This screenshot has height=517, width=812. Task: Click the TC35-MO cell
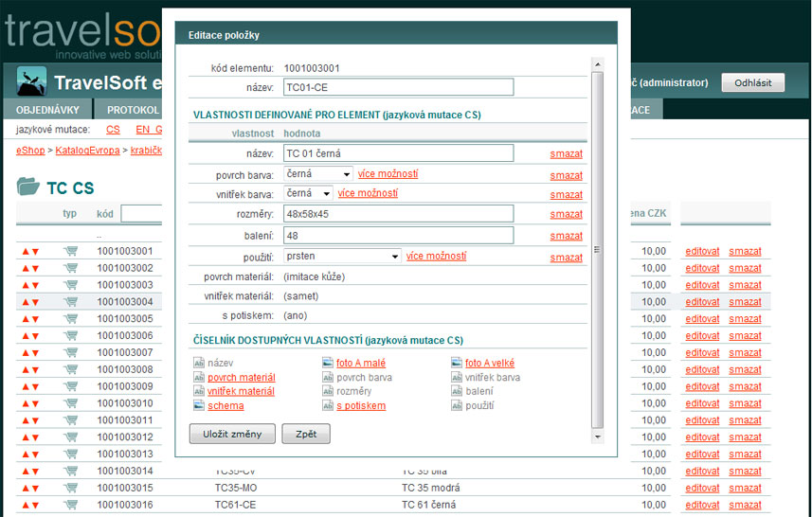click(x=236, y=488)
